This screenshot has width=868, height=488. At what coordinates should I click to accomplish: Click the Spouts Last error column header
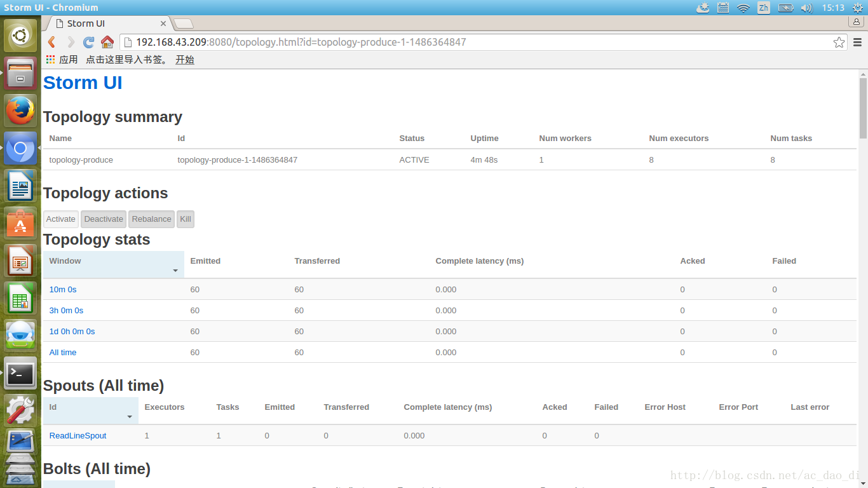click(810, 407)
